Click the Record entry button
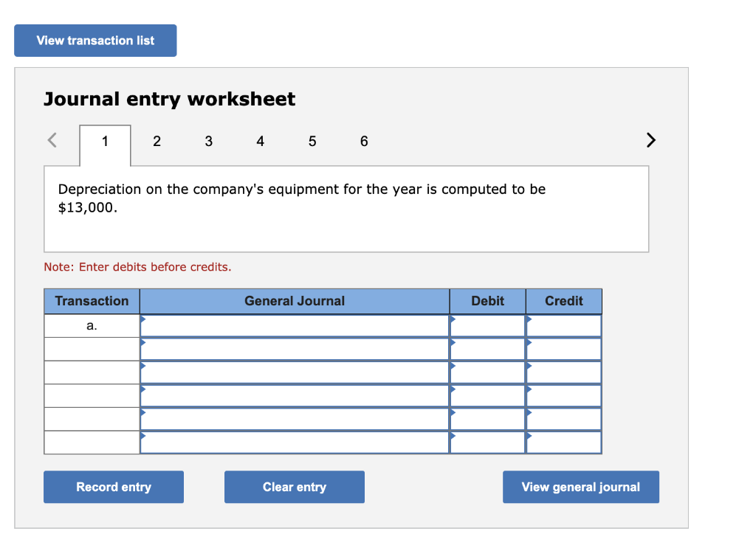 113,487
